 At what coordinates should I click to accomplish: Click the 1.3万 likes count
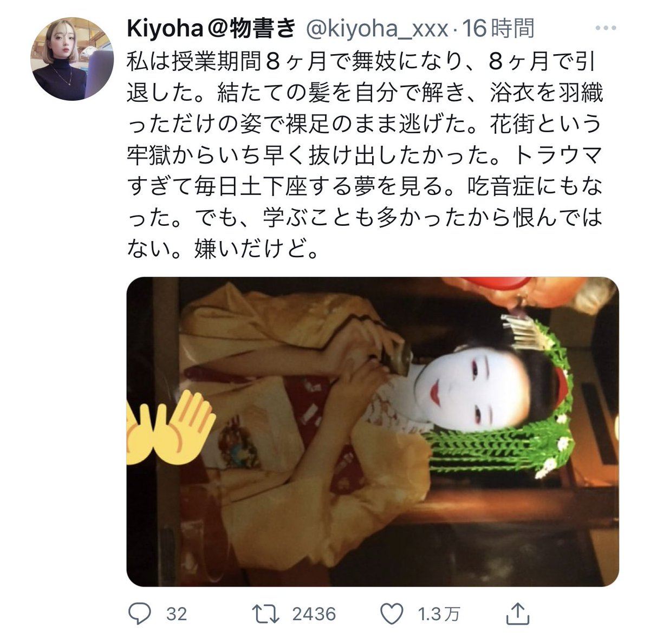click(439, 614)
